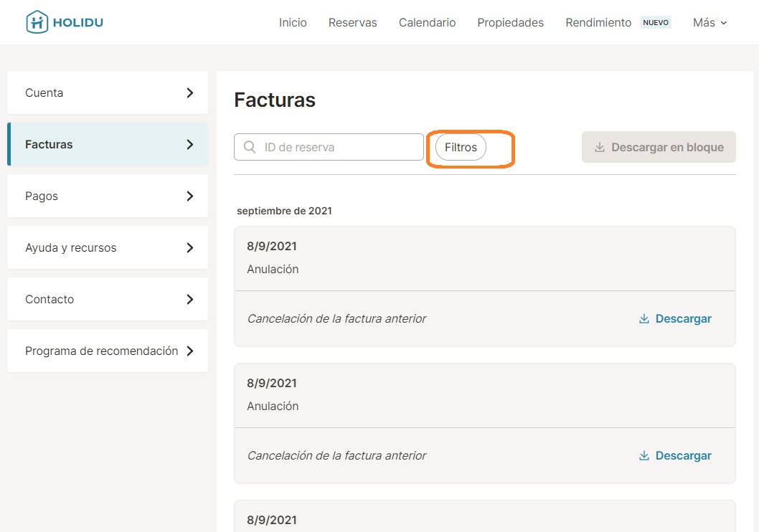This screenshot has width=759, height=532.
Task: Click the magnifier icon in search field
Action: point(250,147)
